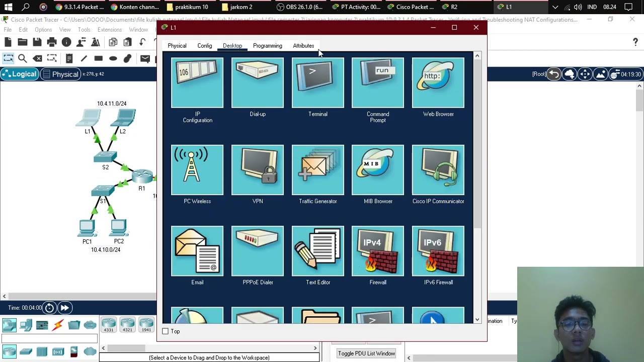Image resolution: width=644 pixels, height=362 pixels.
Task: Select the 1941 router model
Action: [146, 325]
